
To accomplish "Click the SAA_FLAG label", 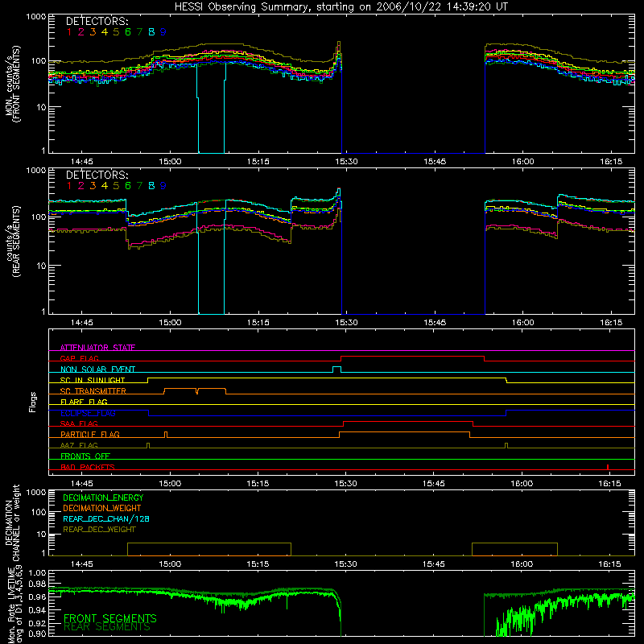I will 79,423.
